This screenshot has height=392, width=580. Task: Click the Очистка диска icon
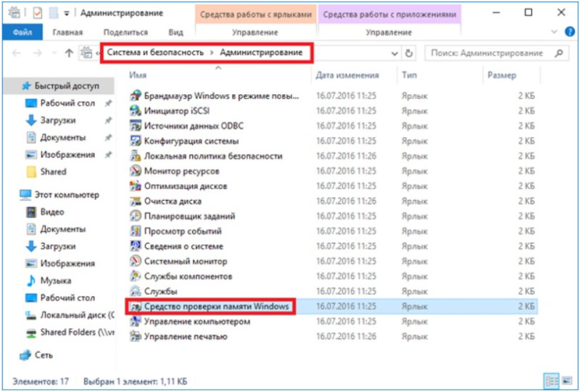click(136, 201)
